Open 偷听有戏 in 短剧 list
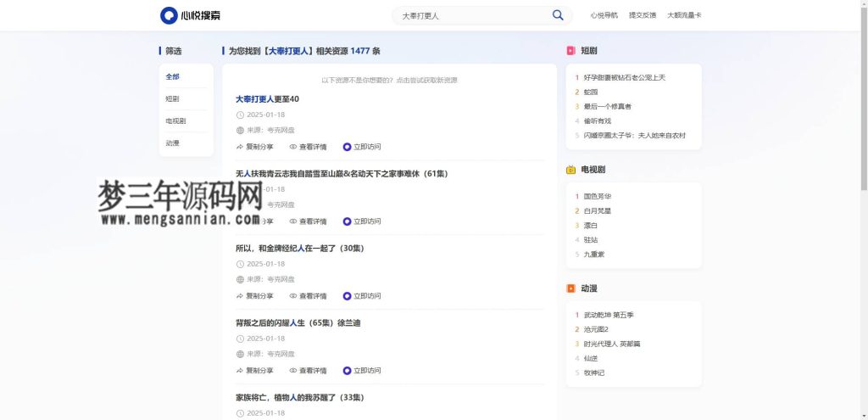 pyautogui.click(x=598, y=120)
